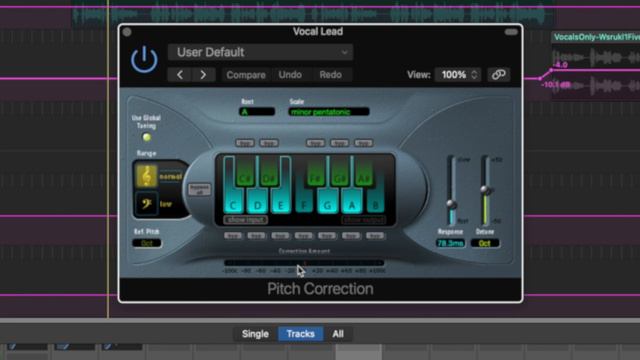
Task: Toggle byp button above the A# key
Action: pos(364,143)
